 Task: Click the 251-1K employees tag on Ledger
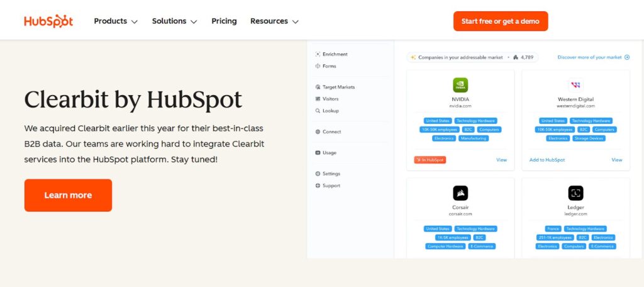tap(555, 238)
